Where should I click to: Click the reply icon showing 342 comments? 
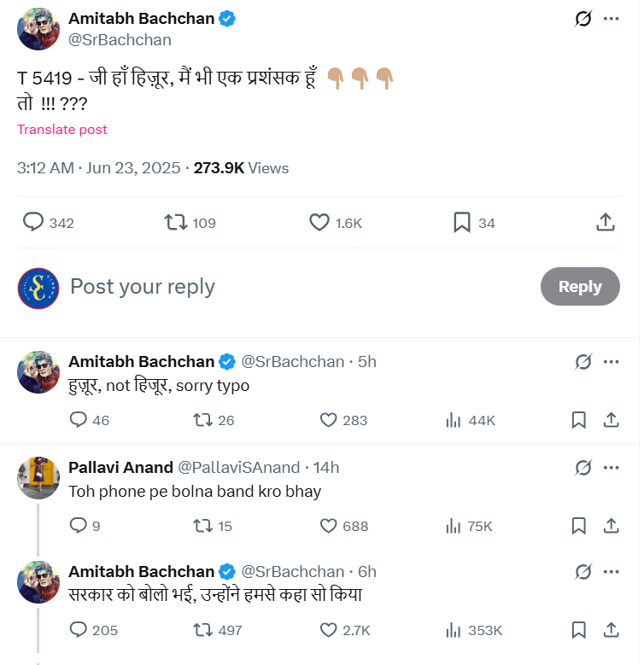tap(33, 223)
